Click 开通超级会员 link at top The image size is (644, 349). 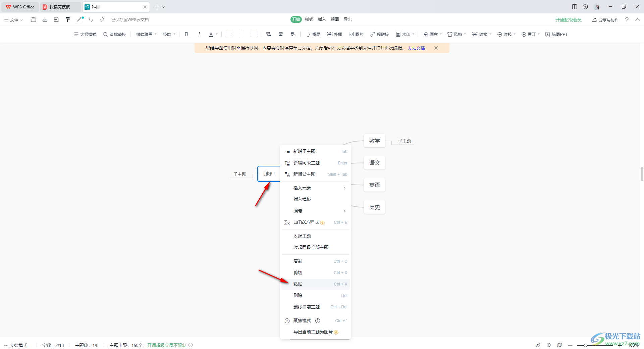[x=569, y=20]
